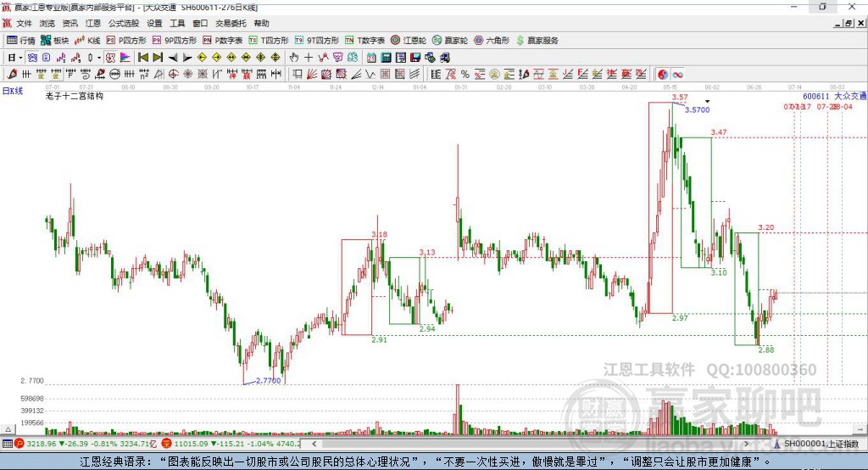Open the 交易委托 menu
Image resolution: width=868 pixels, height=470 pixels.
click(231, 23)
